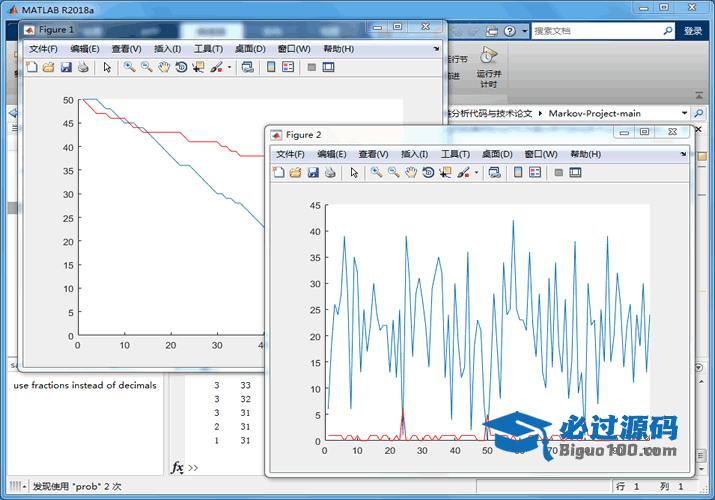Collapse the MATLAB toolstrip arrow
The height and width of the screenshot is (500, 715).
(x=699, y=95)
